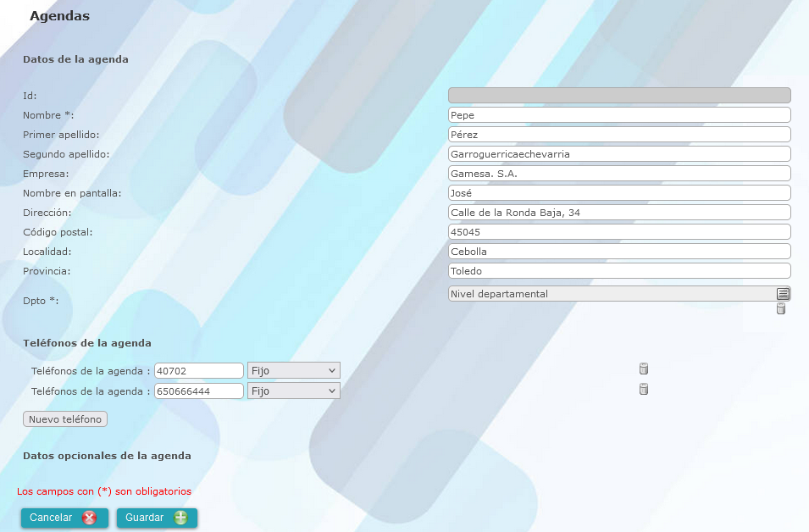Click the Dirección field Calle de la Ronda Baja
Viewport: 809px width, 532px height.
[619, 212]
